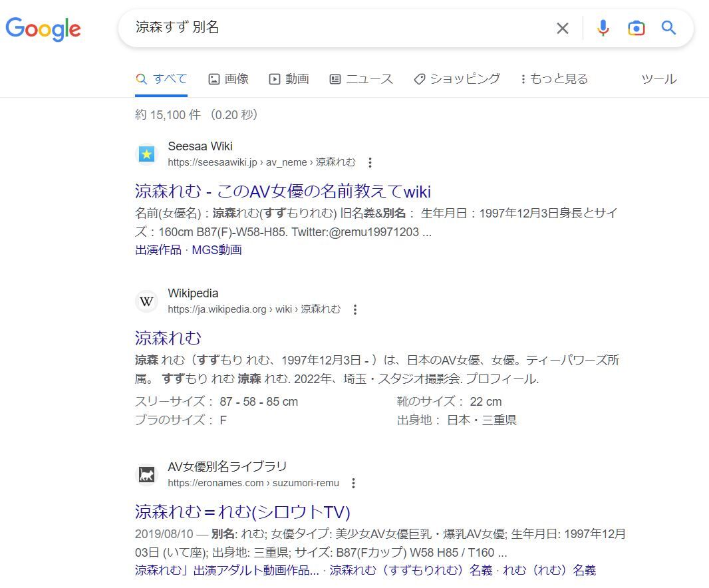Click the eronames.com URL breadcrumb

click(x=253, y=483)
